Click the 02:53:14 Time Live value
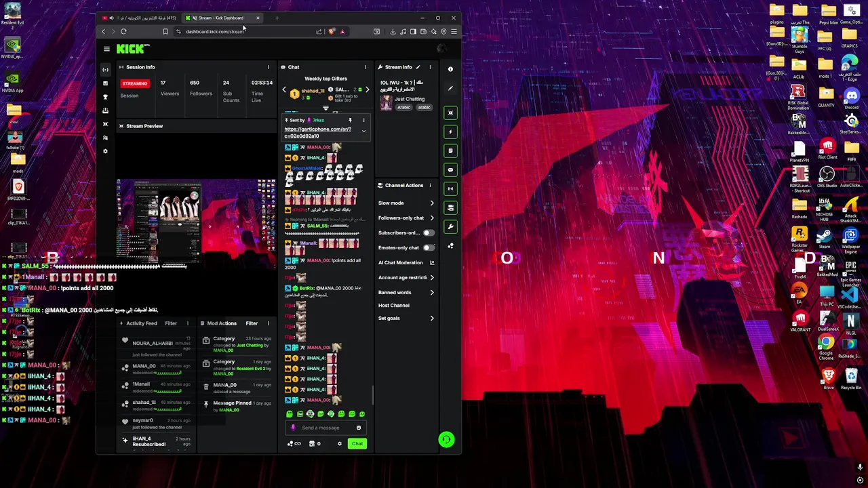 point(262,83)
